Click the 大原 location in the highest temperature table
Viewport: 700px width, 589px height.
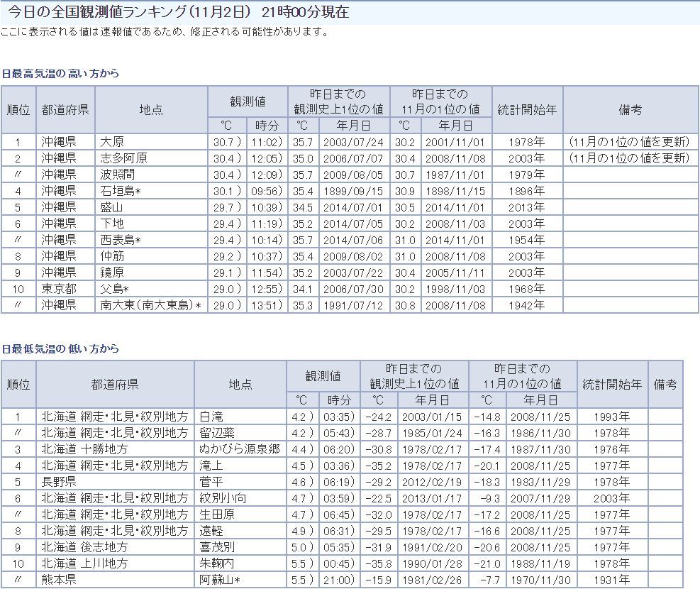(151, 142)
